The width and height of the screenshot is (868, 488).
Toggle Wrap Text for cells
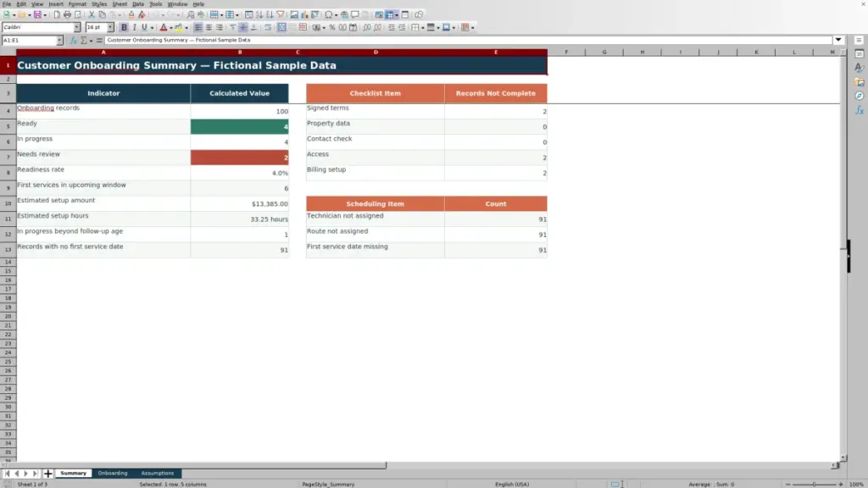(268, 27)
